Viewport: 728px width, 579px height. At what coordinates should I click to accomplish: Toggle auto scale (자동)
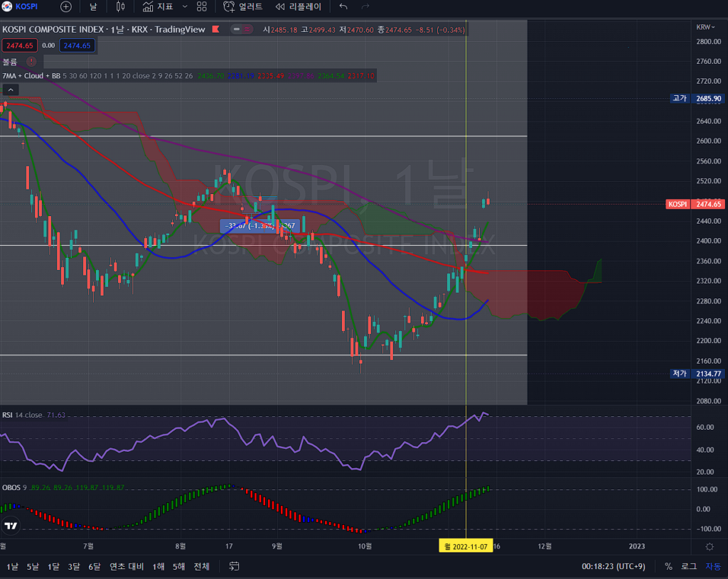click(712, 566)
